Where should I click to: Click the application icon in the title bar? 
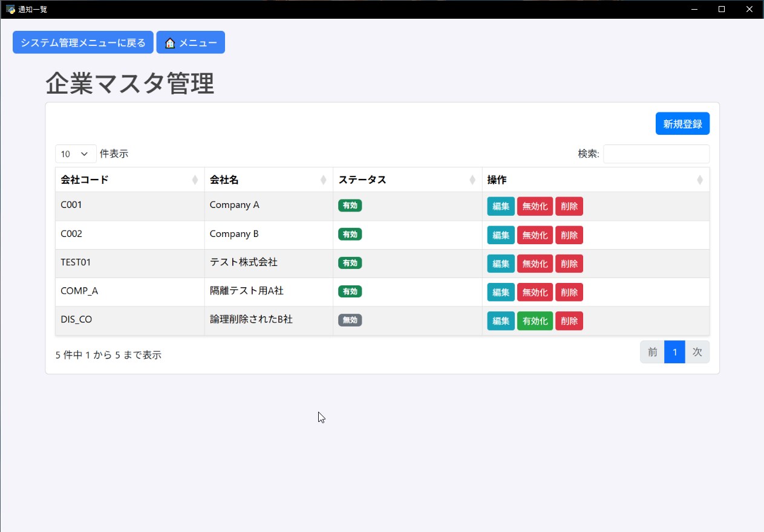(x=11, y=9)
